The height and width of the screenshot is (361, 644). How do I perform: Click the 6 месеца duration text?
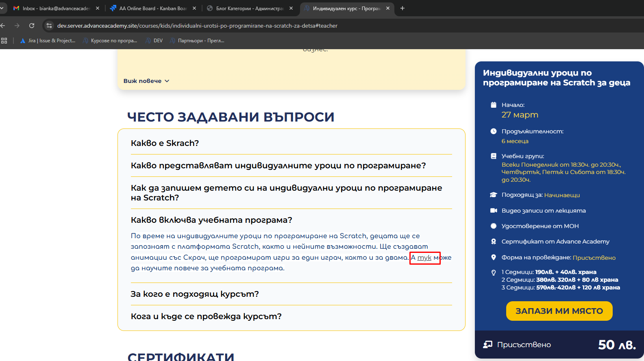point(515,141)
